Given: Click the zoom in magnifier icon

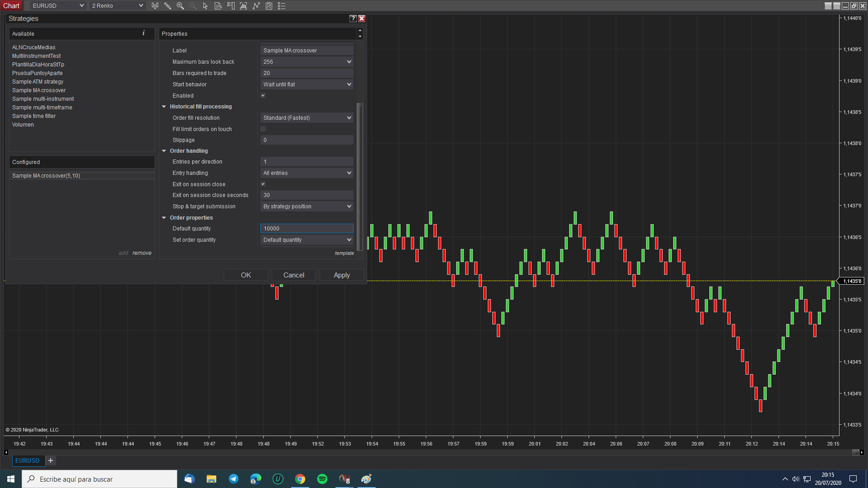Looking at the screenshot, I should (180, 6).
